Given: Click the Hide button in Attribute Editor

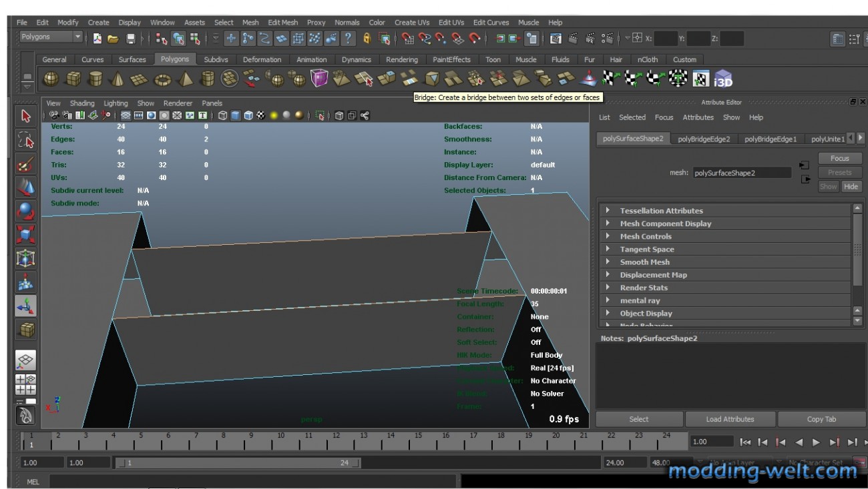Looking at the screenshot, I should 851,187.
